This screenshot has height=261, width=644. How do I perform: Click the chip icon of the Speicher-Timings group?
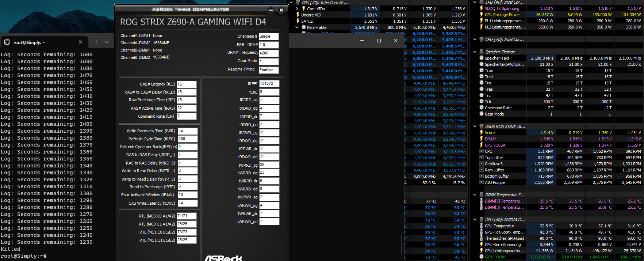pyautogui.click(x=481, y=52)
